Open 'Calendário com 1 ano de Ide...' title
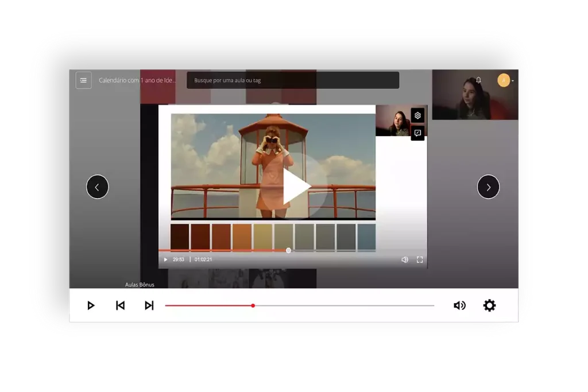 137,80
